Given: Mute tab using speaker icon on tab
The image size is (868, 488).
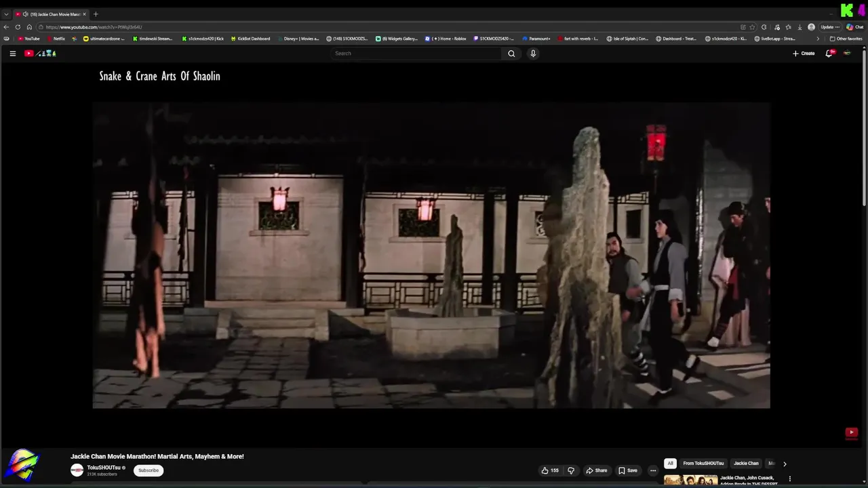Looking at the screenshot, I should coord(25,14).
